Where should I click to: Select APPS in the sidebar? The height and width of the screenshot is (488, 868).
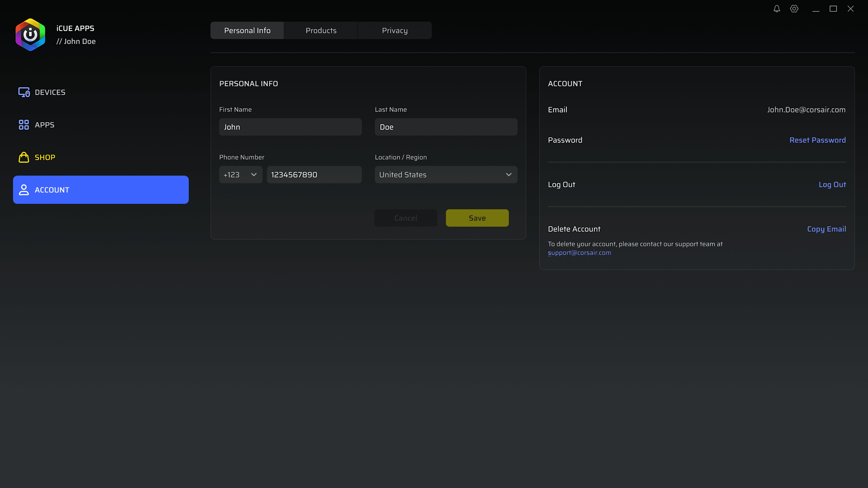click(x=101, y=125)
